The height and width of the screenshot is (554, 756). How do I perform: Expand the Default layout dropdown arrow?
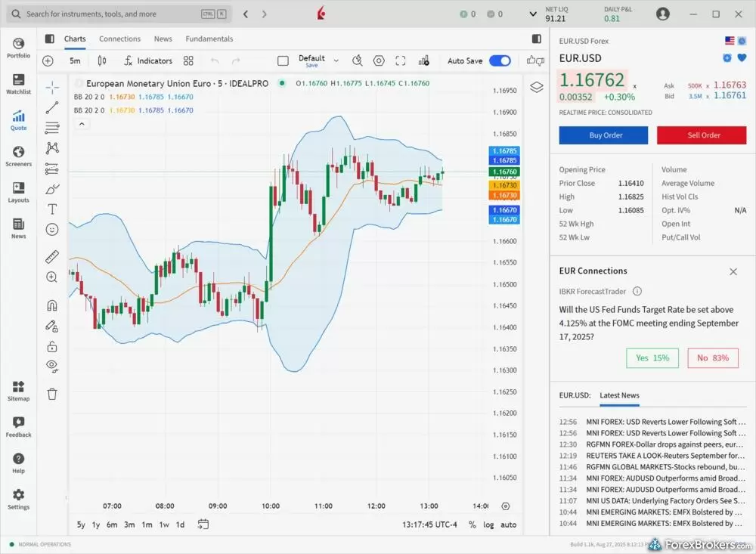point(336,60)
